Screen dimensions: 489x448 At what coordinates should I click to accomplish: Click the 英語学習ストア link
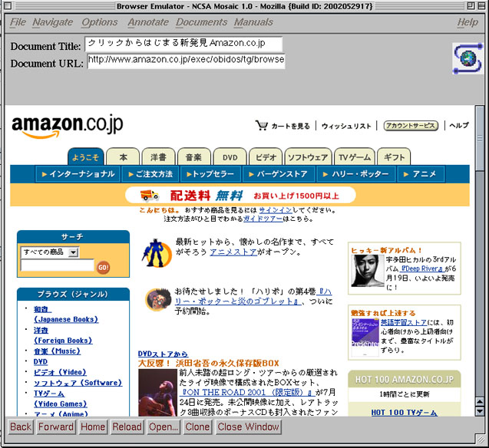[x=404, y=322]
